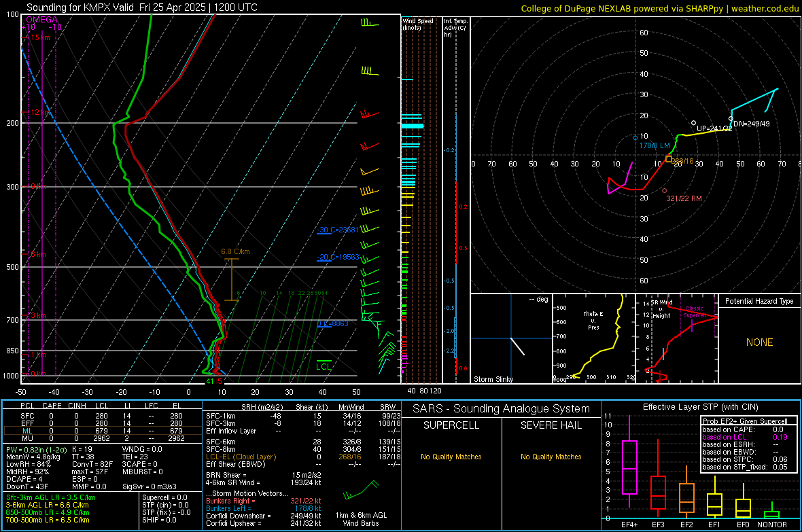This screenshot has height=532, width=802.
Task: Click the '3-6km AGL LR = 6.6 C/km' line
Action: click(x=47, y=505)
